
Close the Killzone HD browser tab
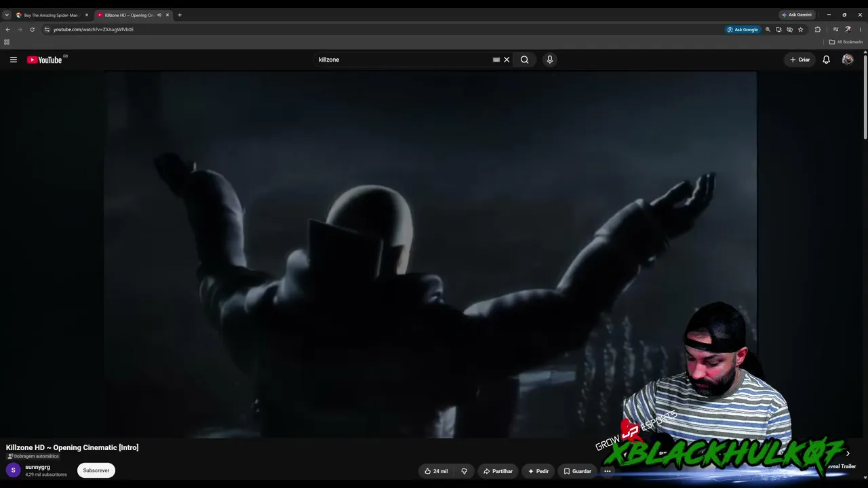point(167,15)
